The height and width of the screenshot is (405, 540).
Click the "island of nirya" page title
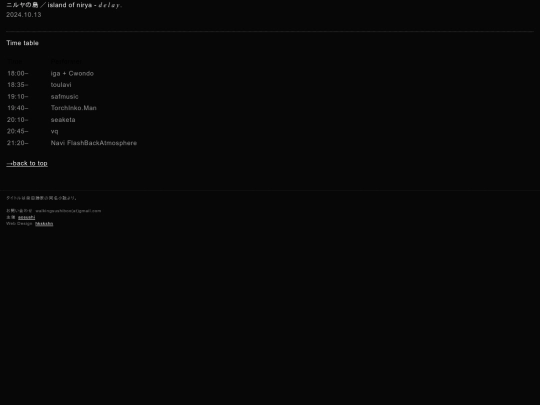coord(64,5)
